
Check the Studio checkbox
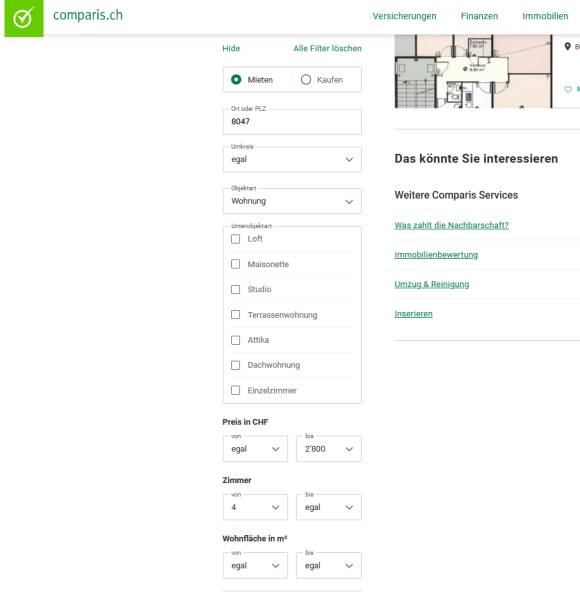coord(235,289)
